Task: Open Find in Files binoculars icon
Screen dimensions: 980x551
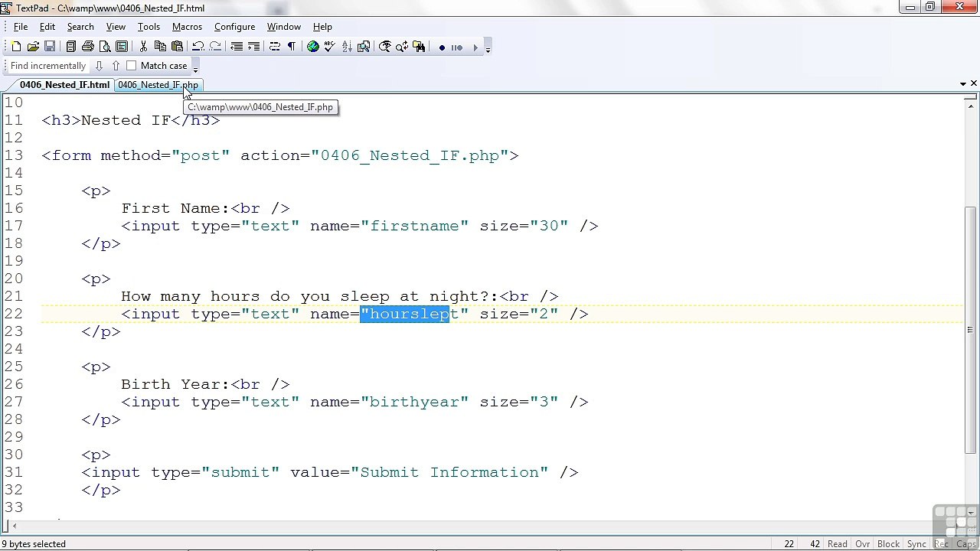Action: click(419, 47)
